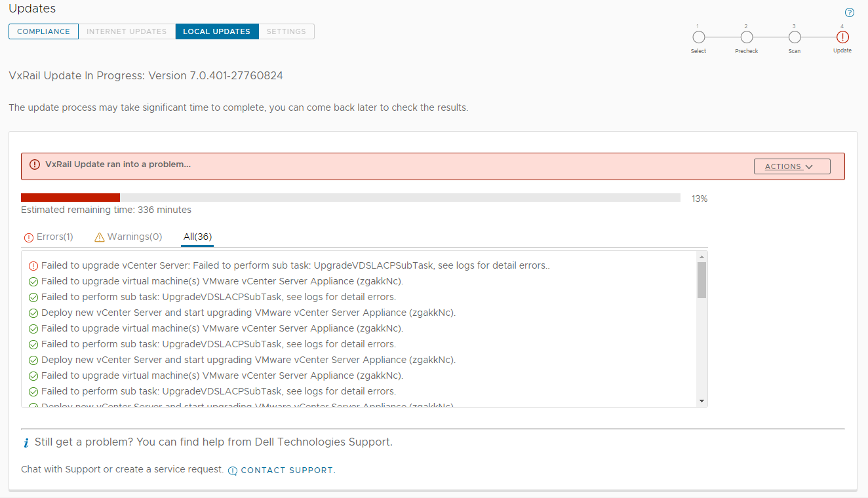Click the update progress bar
The width and height of the screenshot is (868, 498).
[x=350, y=197]
